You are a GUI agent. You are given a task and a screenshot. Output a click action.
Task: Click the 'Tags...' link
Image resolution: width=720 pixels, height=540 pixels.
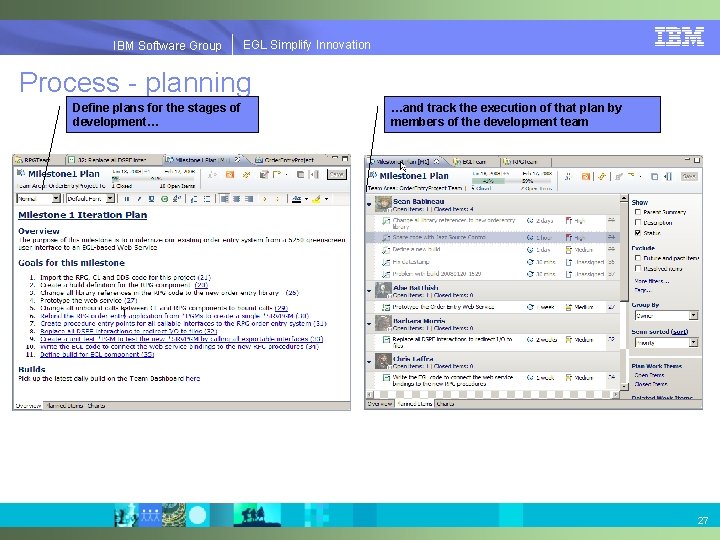click(x=642, y=290)
